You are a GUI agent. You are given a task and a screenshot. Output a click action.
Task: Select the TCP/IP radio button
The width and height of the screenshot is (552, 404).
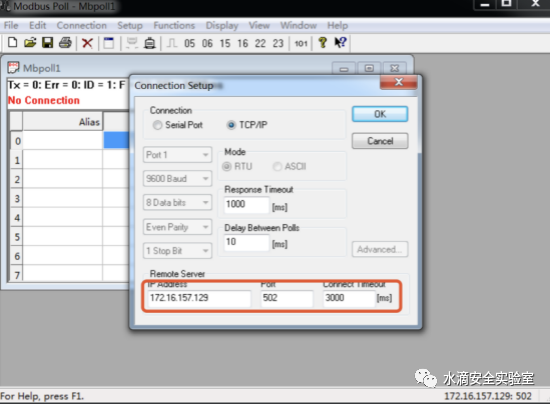[x=231, y=125]
